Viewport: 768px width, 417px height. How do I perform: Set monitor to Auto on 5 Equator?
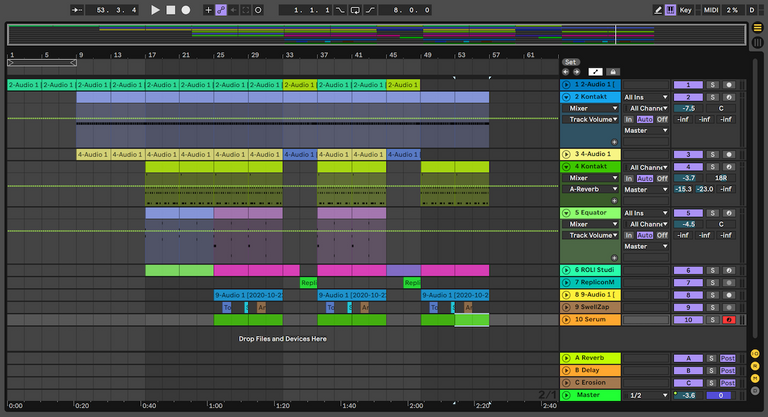[645, 235]
